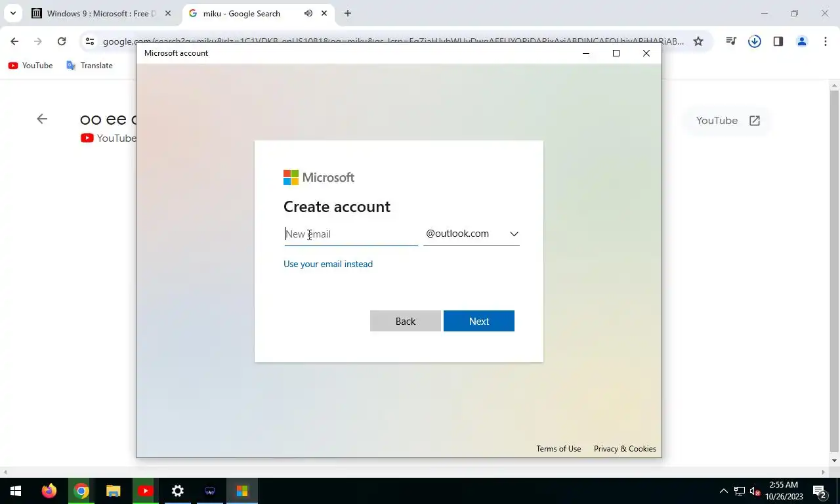Open Settings gear from the taskbar
This screenshot has width=840, height=504.
click(178, 491)
